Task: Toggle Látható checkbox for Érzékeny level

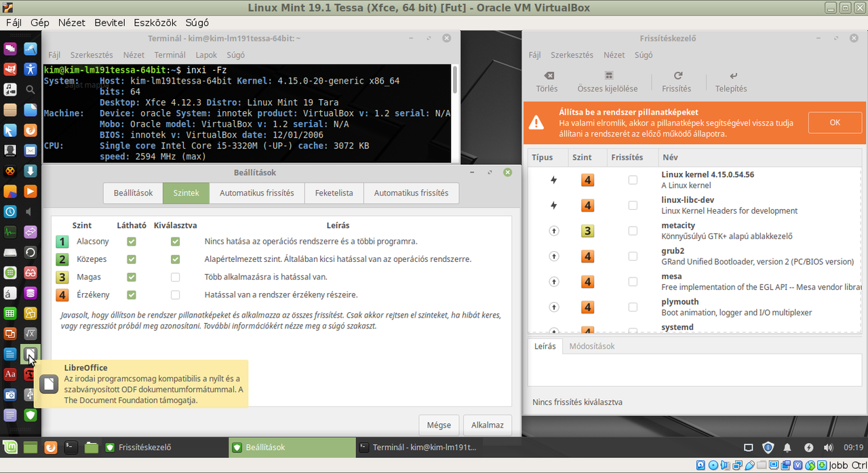Action: click(132, 295)
